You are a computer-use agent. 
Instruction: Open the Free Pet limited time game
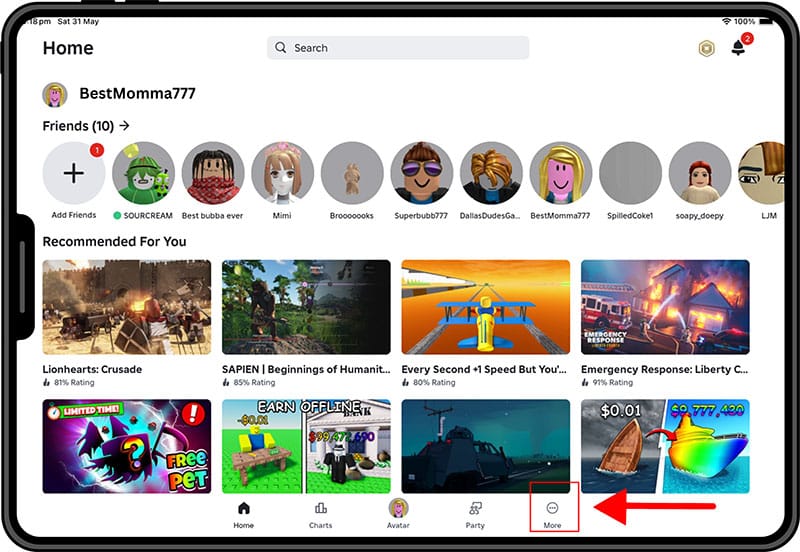[x=127, y=446]
